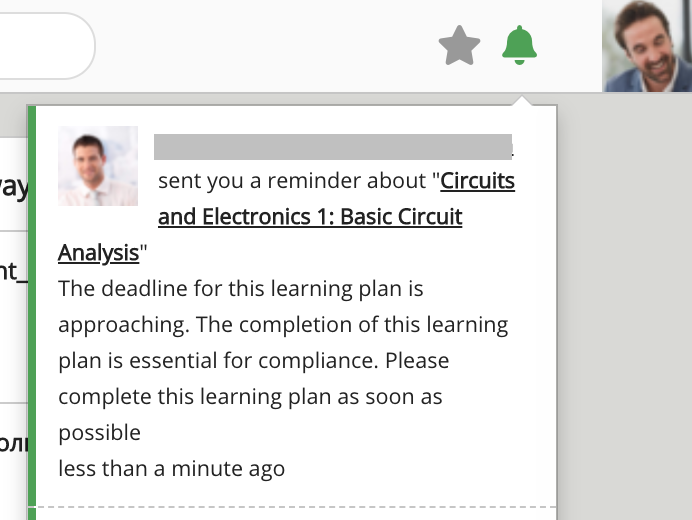Click "The deadline for this learning plan" text

pyautogui.click(x=241, y=289)
